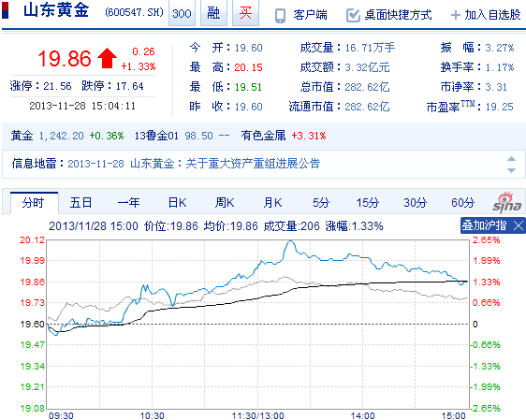The image size is (526, 420).
Task: Click the 成交额 turnover 3.32亿元
Action: pyautogui.click(x=367, y=67)
